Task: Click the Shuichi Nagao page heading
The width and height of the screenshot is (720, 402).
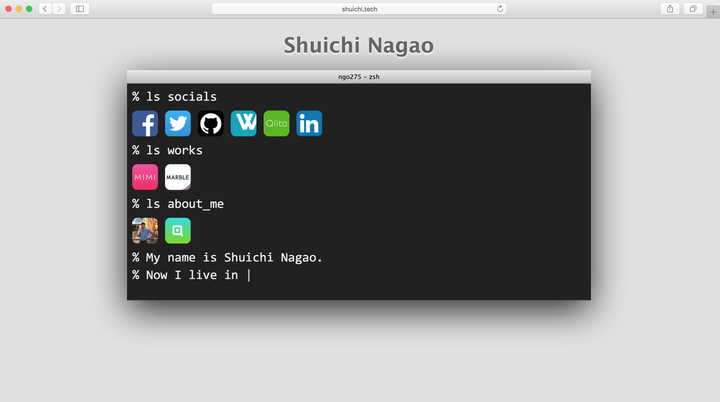Action: (x=359, y=45)
